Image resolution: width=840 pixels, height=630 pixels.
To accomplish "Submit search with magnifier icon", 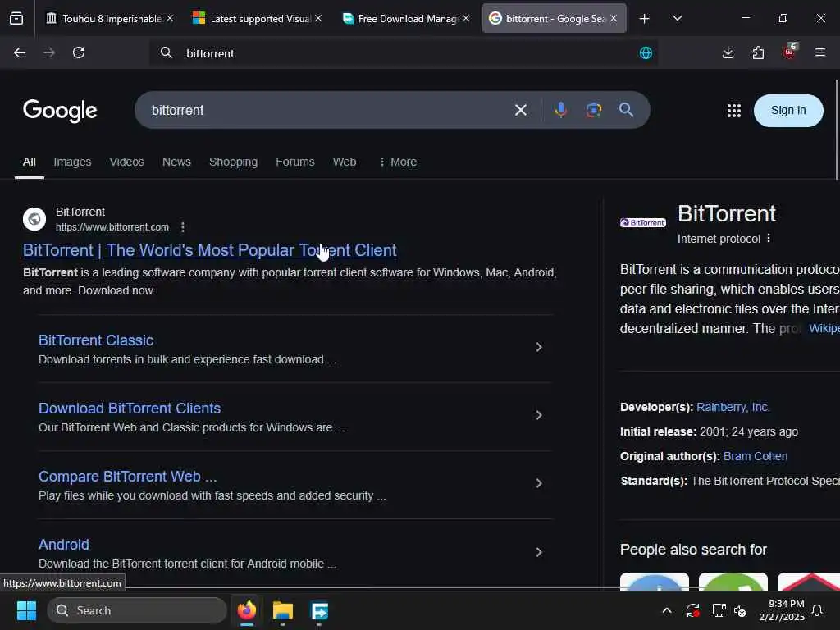I will pos(626,110).
